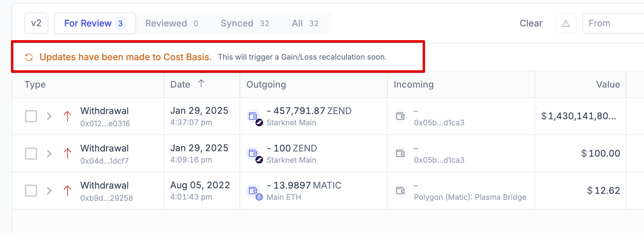Click the Clear filters button

tap(531, 23)
